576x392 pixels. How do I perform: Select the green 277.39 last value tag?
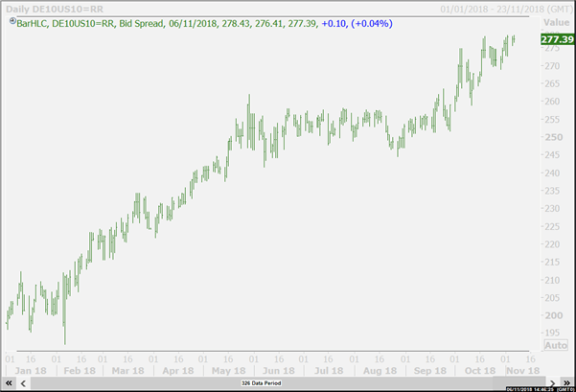[x=557, y=39]
